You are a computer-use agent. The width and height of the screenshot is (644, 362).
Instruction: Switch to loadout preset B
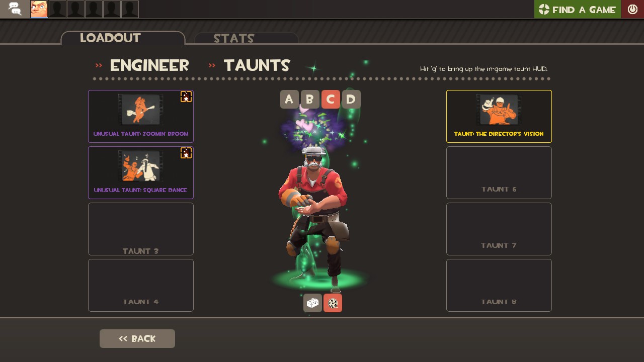pos(310,100)
